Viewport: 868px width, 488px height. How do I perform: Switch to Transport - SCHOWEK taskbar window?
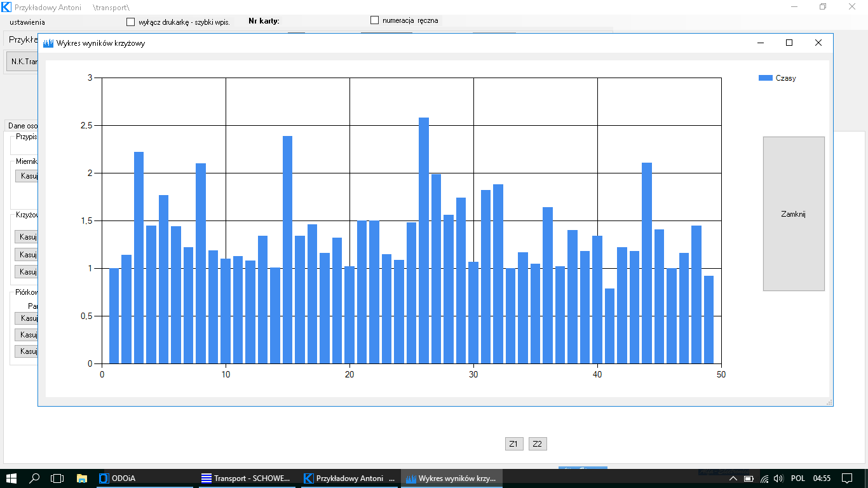[245, 478]
